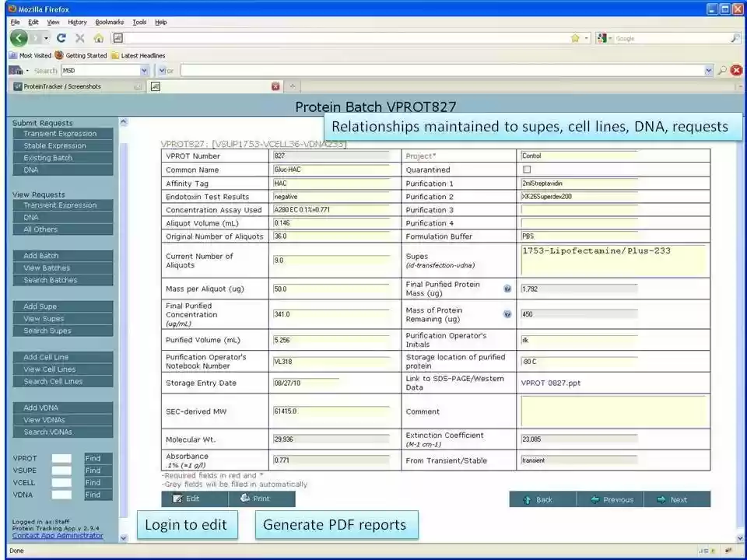Open the Google search dropdown at top right
The image size is (747, 560).
[612, 38]
